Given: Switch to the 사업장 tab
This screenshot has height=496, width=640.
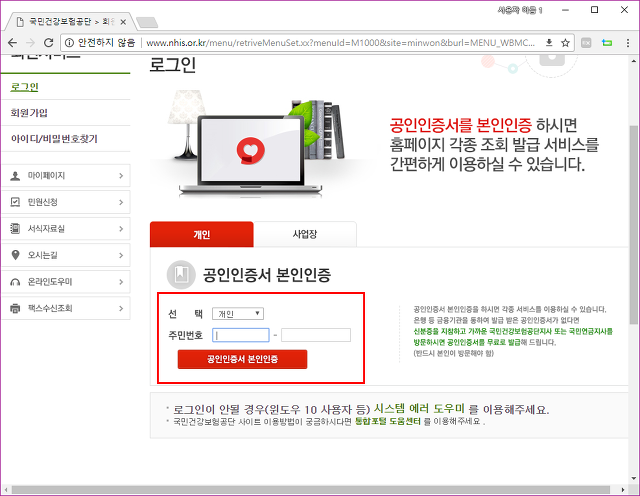Looking at the screenshot, I should [x=305, y=234].
